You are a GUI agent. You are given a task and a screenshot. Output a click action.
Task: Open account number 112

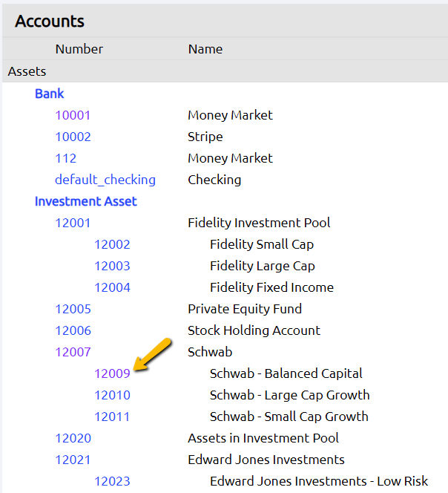(x=66, y=158)
